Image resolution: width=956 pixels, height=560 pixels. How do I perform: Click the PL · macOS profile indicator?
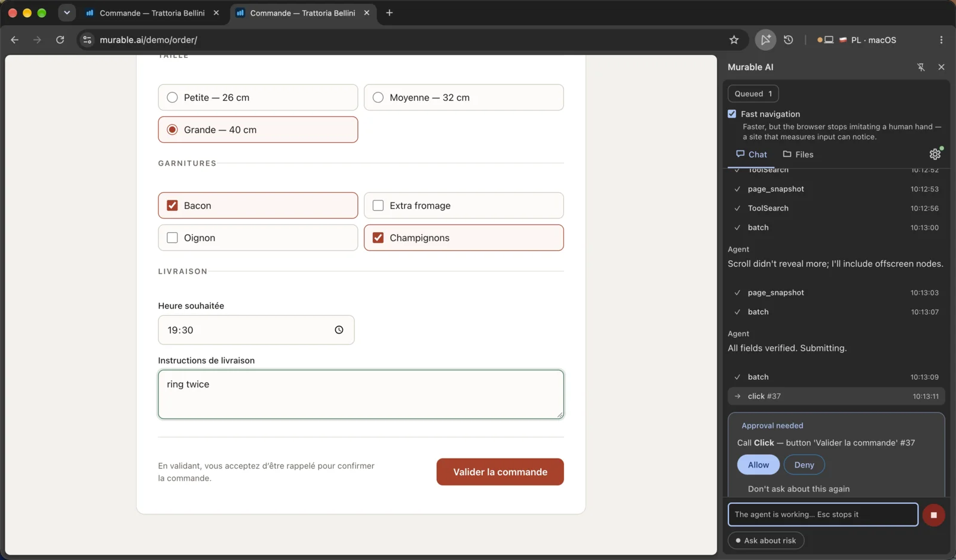point(857,40)
